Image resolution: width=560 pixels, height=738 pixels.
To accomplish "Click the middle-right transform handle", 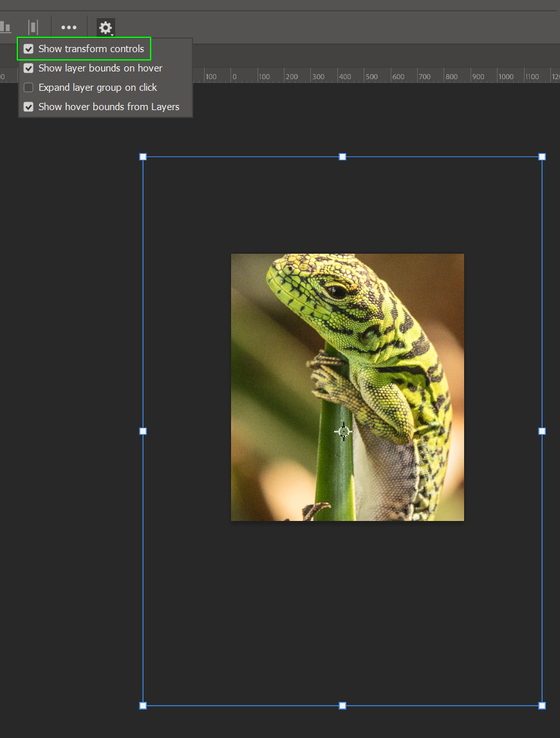I will click(x=541, y=431).
